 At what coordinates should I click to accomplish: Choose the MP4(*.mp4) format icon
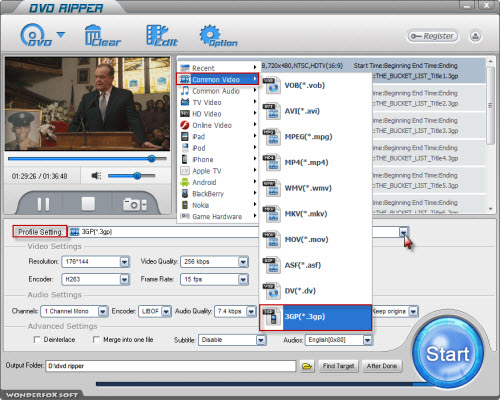click(x=271, y=162)
